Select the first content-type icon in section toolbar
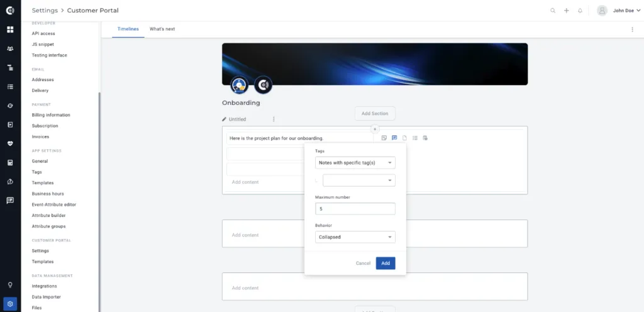 pos(384,138)
